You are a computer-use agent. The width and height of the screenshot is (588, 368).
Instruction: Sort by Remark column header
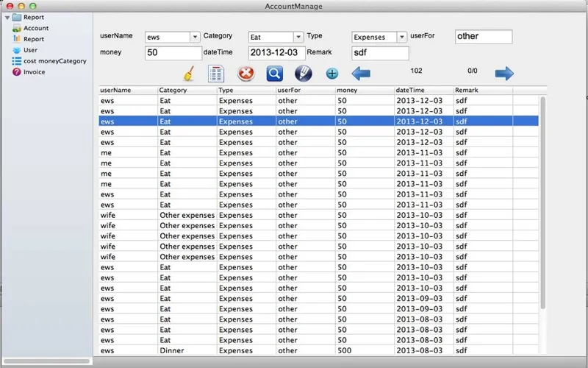pyautogui.click(x=484, y=90)
